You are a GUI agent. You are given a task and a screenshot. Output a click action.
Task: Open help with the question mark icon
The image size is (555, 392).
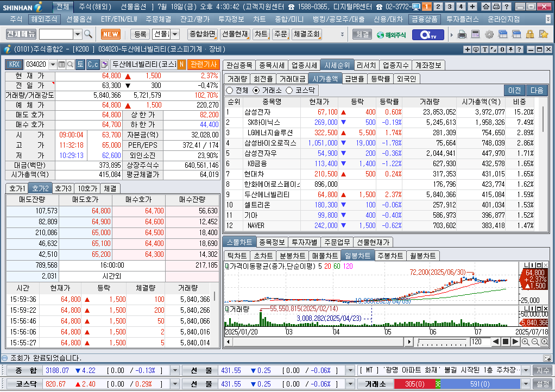[507, 7]
